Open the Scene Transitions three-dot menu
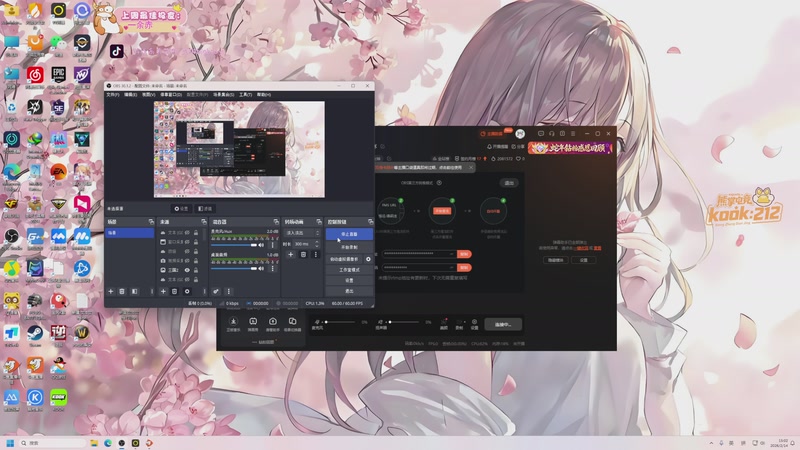Image resolution: width=800 pixels, height=450 pixels. 315,254
